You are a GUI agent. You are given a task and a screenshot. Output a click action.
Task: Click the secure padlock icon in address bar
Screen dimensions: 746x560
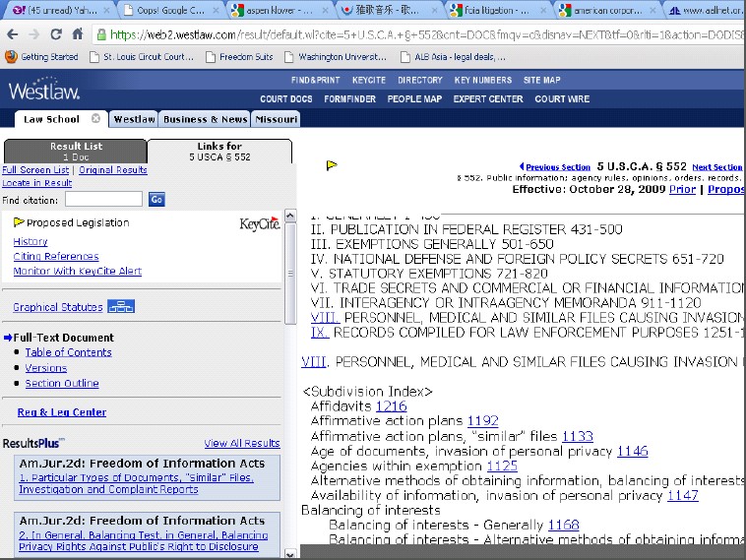point(101,34)
